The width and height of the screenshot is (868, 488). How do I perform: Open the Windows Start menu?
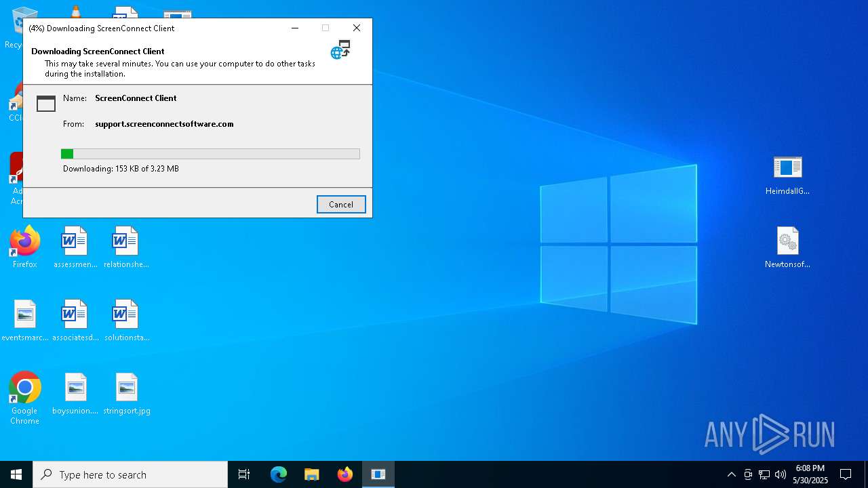coord(16,474)
